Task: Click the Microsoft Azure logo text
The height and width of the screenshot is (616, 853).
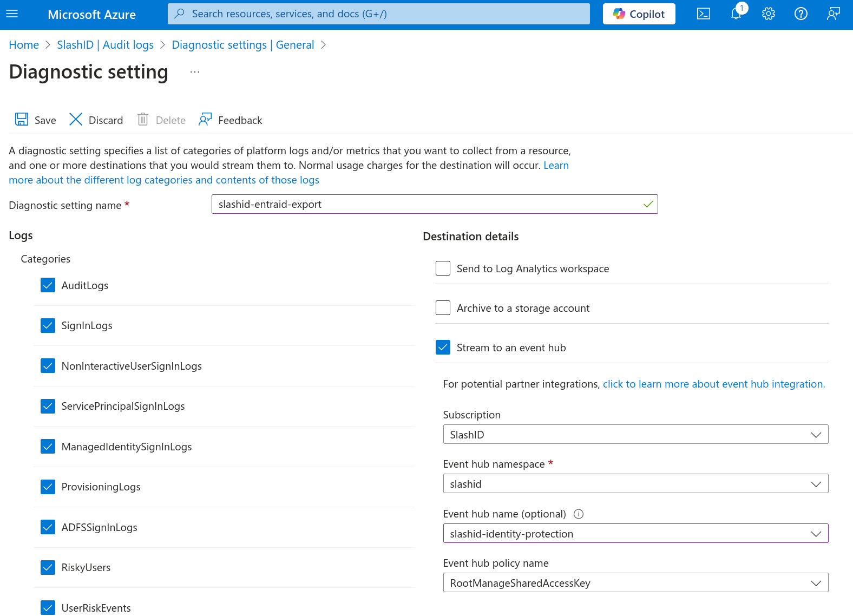Action: point(91,15)
